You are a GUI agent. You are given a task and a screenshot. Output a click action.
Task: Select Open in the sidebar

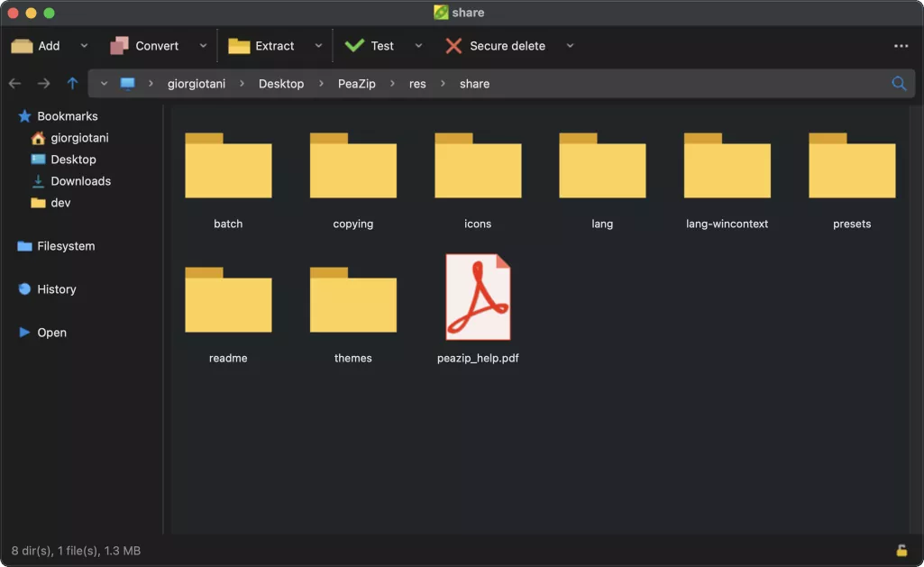[x=42, y=333]
